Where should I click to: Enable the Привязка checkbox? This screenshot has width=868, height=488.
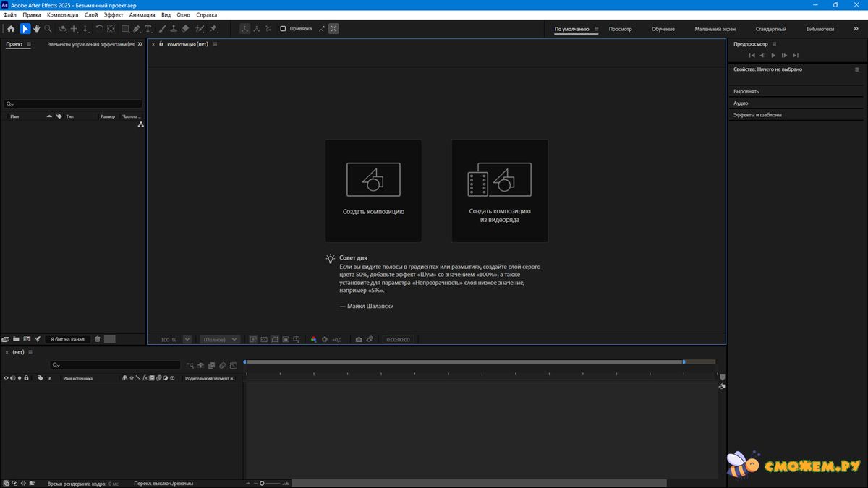point(283,29)
